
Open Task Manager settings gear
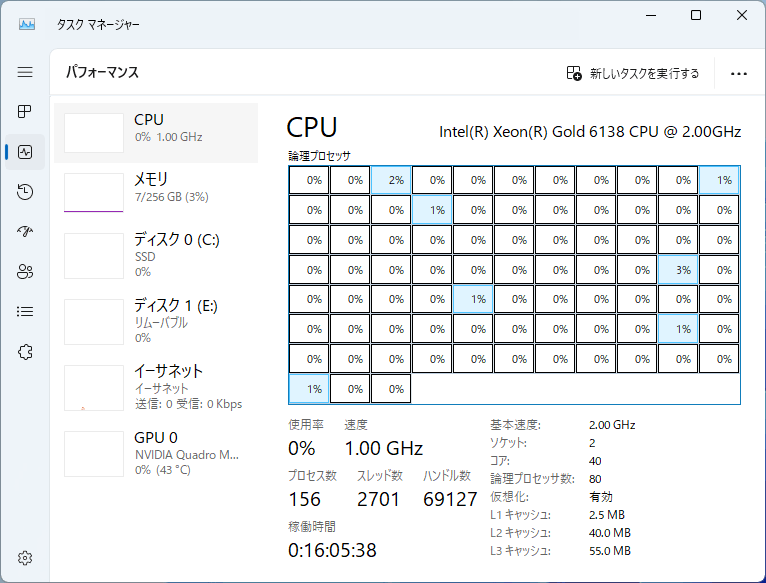pos(25,558)
